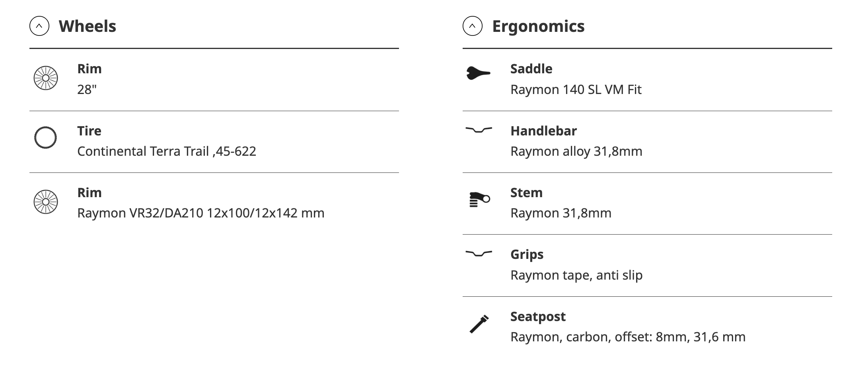This screenshot has width=868, height=376.
Task: Click the Seatpost label
Action: (x=538, y=317)
